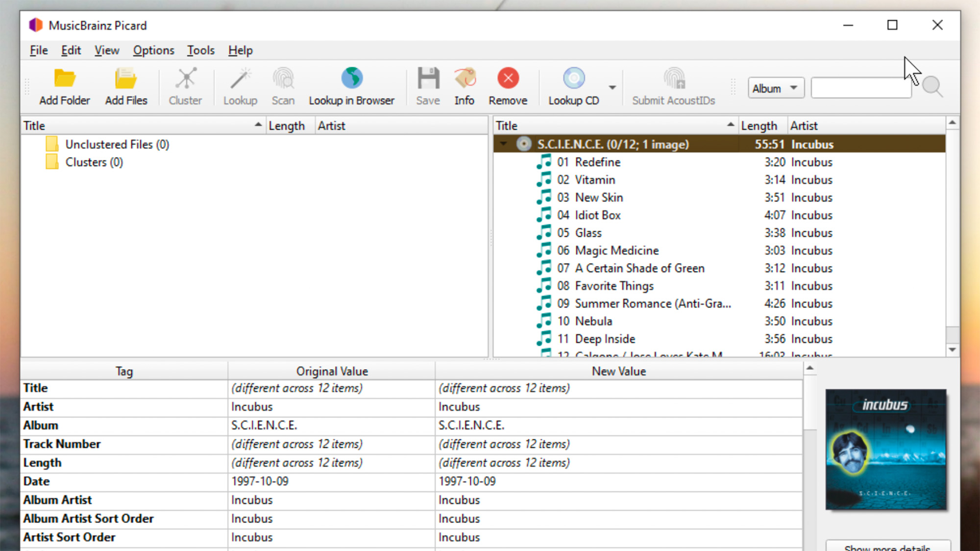Open the Tools menu
Viewport: 980px width, 551px height.
pos(200,50)
